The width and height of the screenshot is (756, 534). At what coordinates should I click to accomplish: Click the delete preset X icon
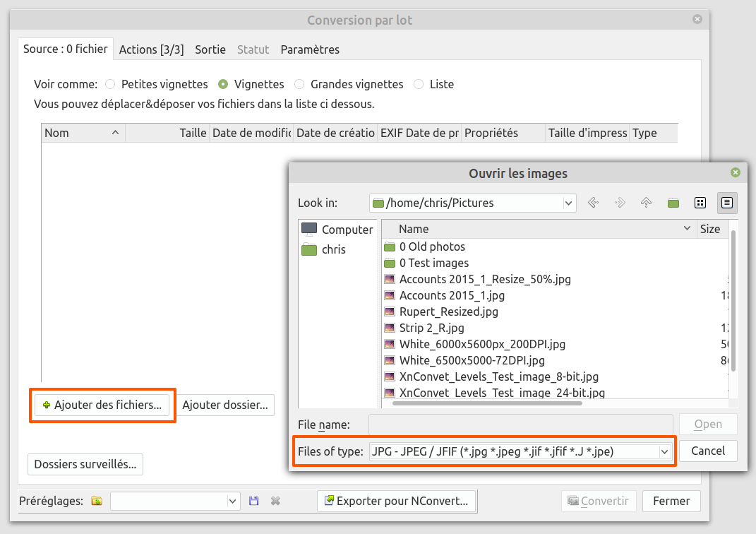coord(276,501)
